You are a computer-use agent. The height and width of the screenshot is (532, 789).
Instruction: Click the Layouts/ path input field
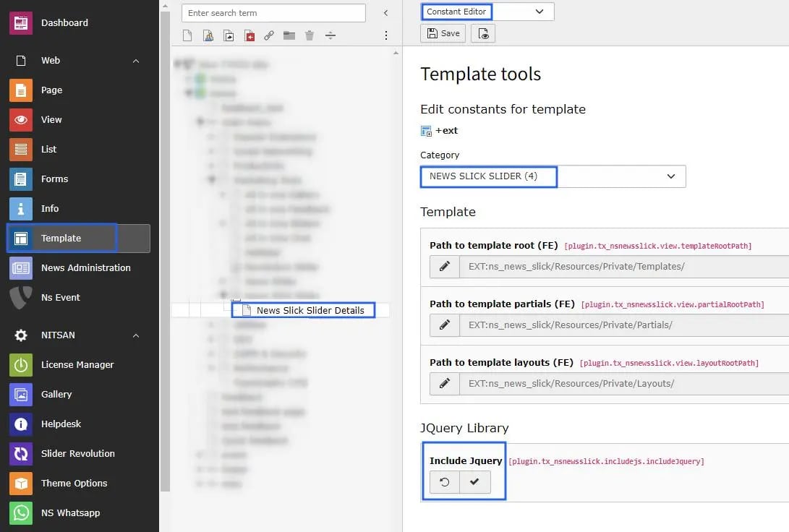coord(624,384)
